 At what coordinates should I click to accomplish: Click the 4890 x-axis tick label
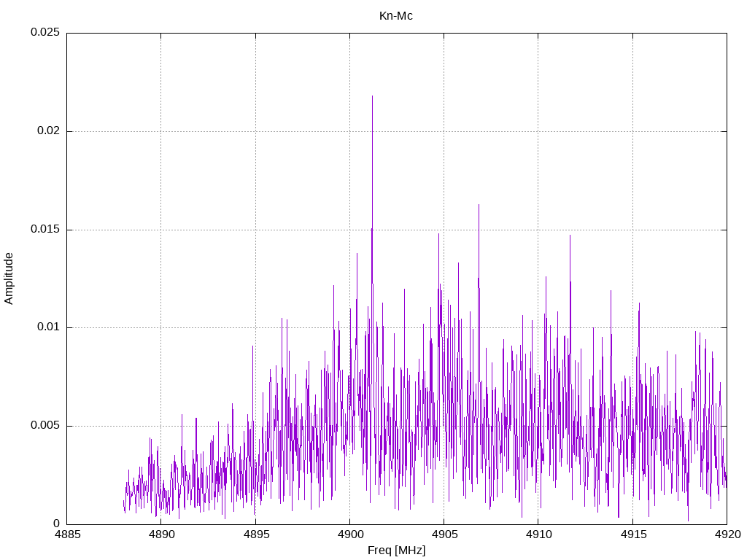(x=161, y=535)
